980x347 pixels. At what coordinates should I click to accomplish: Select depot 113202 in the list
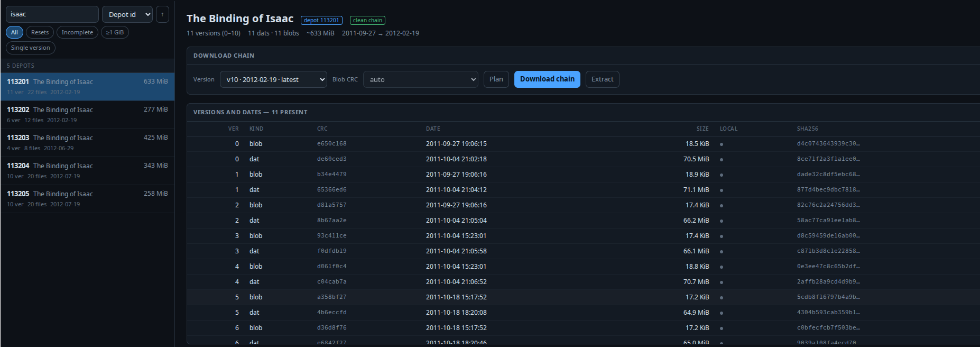click(x=87, y=115)
